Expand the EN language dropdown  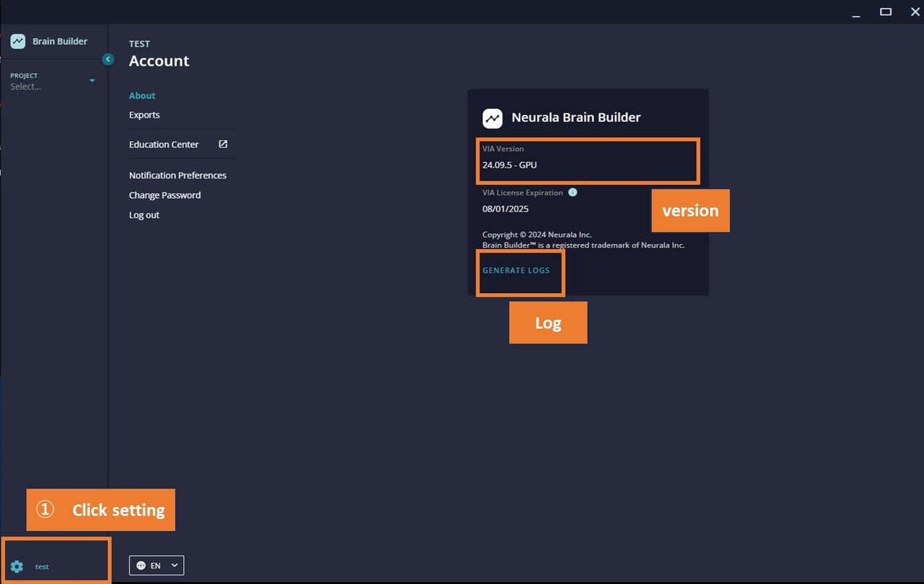tap(174, 565)
